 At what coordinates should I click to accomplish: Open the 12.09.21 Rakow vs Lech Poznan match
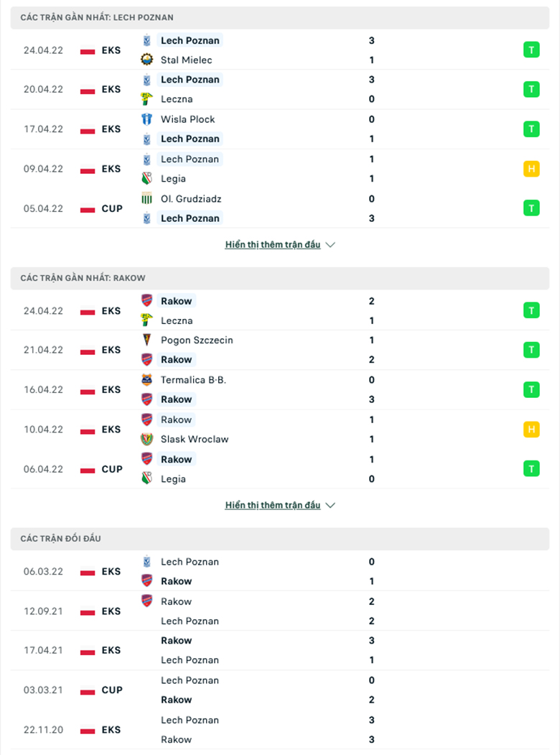[279, 611]
